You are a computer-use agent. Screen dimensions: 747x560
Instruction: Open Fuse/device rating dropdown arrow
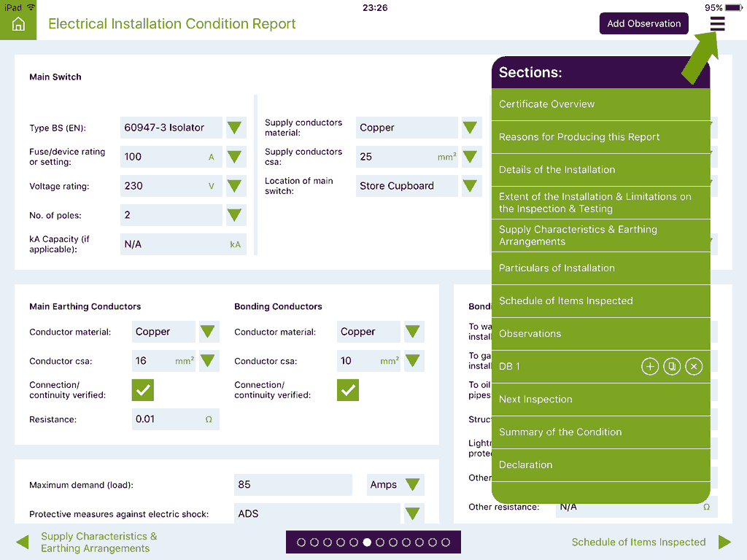point(234,157)
